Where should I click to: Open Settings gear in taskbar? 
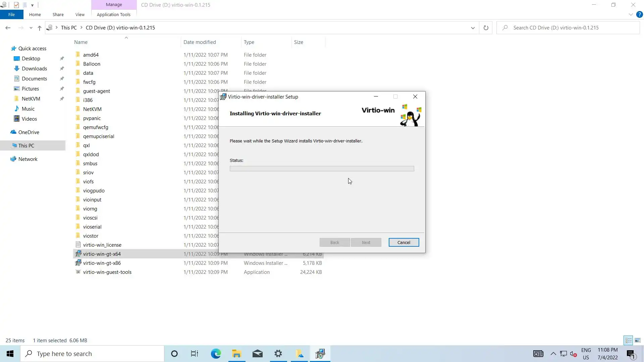pyautogui.click(x=278, y=354)
